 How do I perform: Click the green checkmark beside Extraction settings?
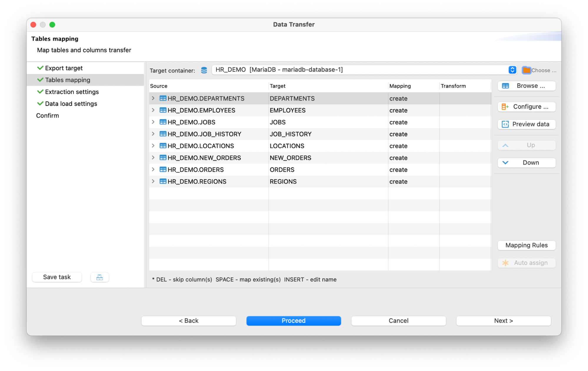[x=40, y=92]
